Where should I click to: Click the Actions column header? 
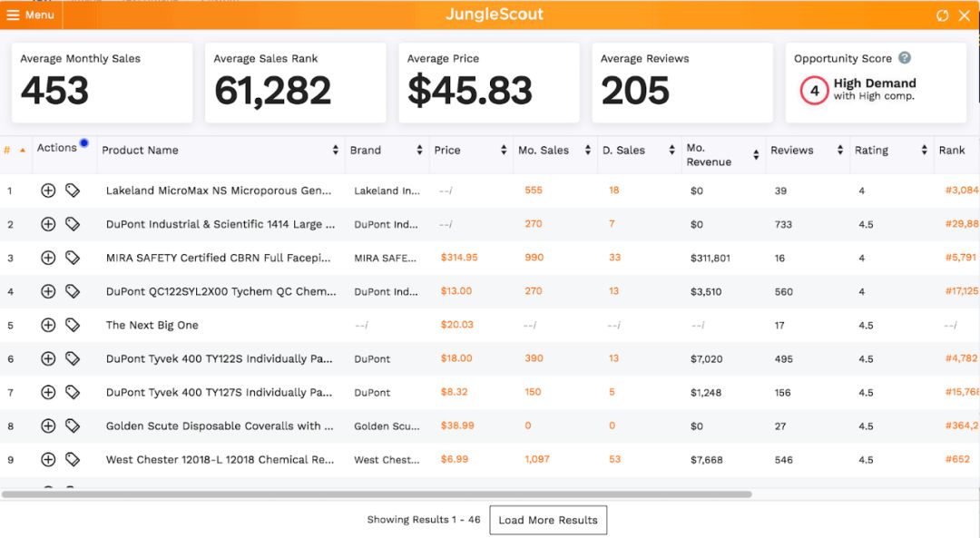point(57,148)
